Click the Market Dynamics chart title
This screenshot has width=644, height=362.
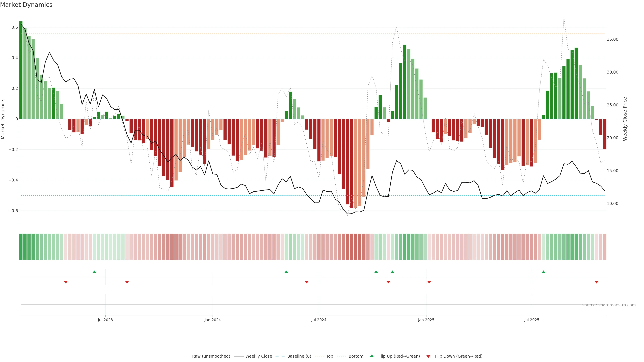[26, 5]
